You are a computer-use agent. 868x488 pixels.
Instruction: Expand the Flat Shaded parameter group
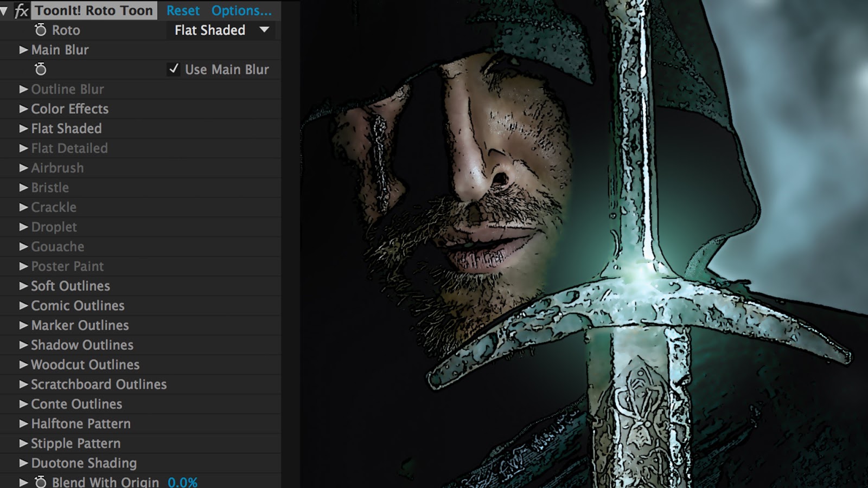[x=23, y=129]
